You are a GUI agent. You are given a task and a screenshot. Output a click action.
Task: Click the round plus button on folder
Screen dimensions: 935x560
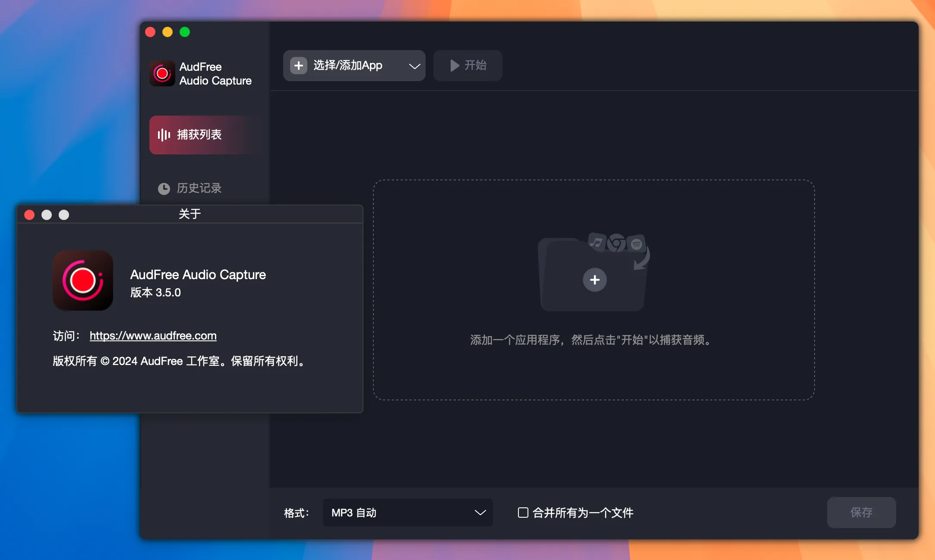point(594,280)
